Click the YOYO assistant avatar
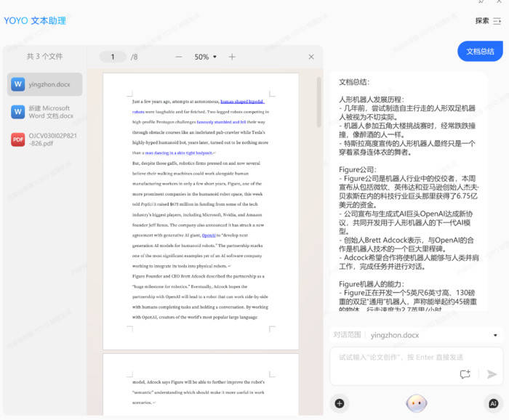509x420 pixels. tap(417, 403)
